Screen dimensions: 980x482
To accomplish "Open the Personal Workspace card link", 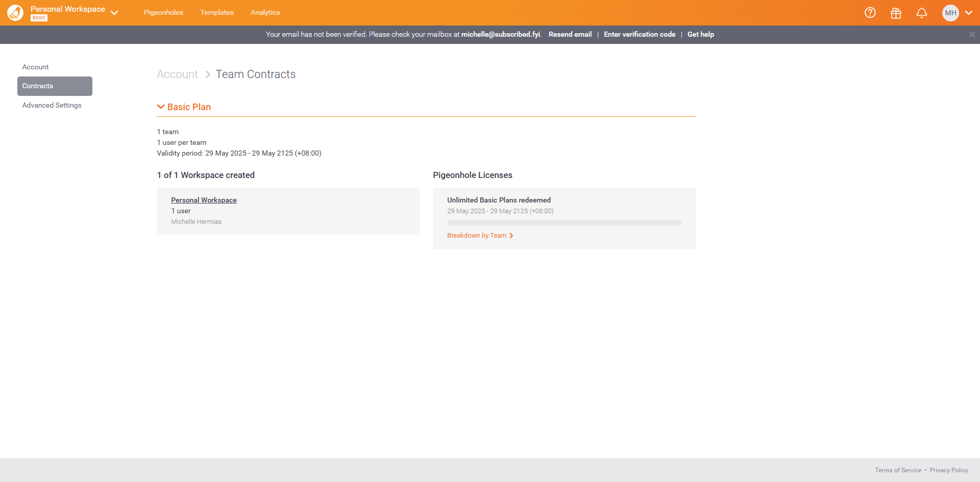I will tap(204, 200).
